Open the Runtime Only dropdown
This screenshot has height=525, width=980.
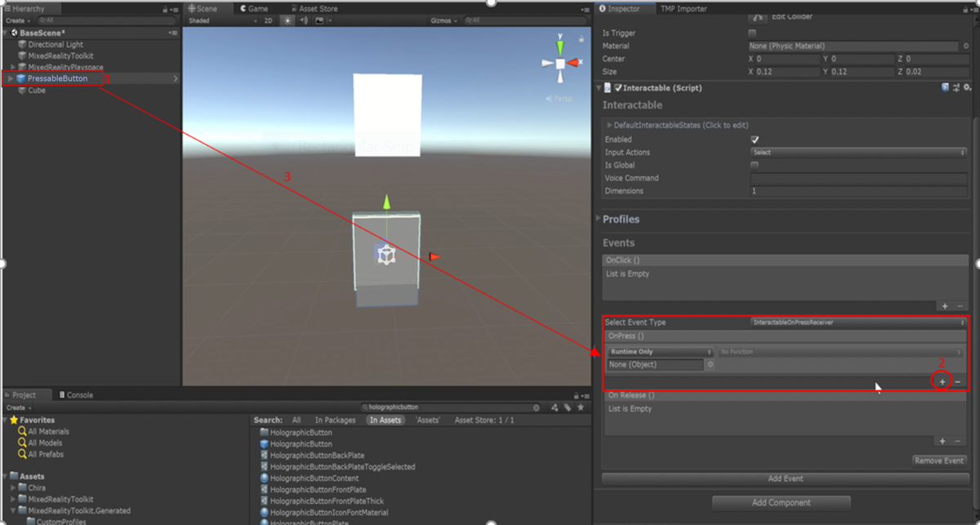pyautogui.click(x=661, y=352)
